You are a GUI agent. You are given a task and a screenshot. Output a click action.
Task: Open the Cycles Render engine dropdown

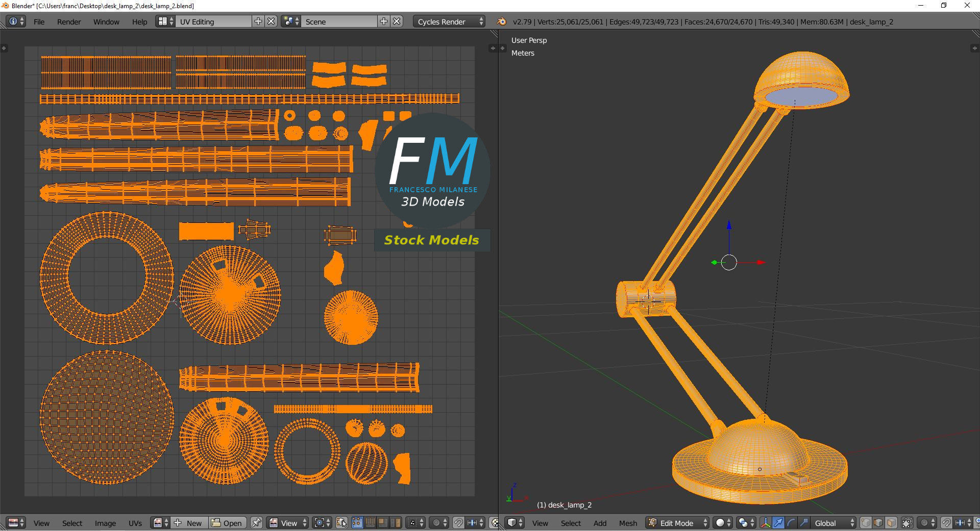[449, 21]
